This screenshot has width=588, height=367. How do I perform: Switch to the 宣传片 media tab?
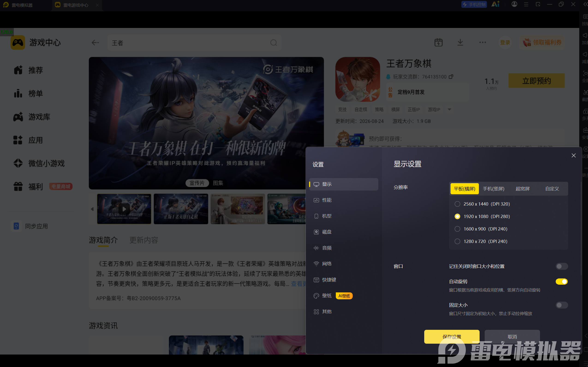[x=197, y=183]
